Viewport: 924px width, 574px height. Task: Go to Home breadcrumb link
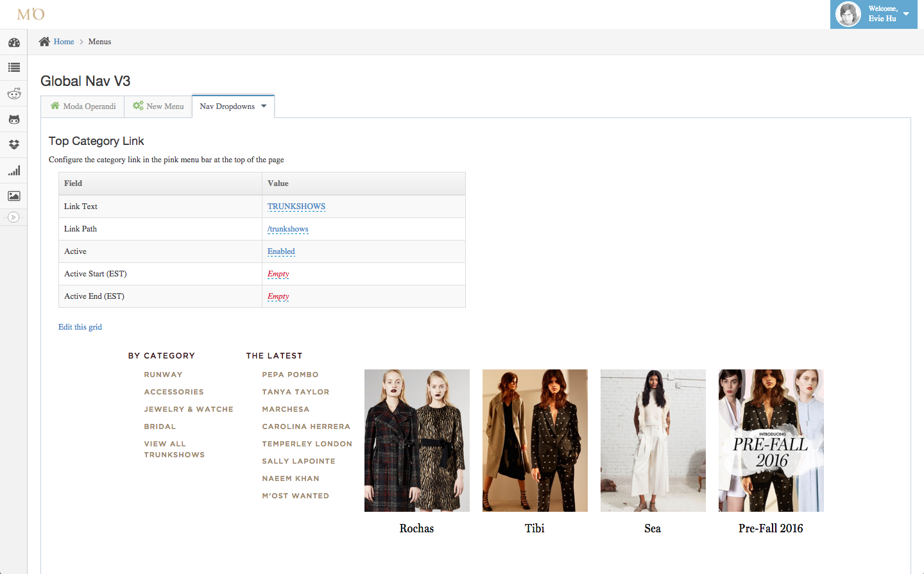pyautogui.click(x=64, y=42)
